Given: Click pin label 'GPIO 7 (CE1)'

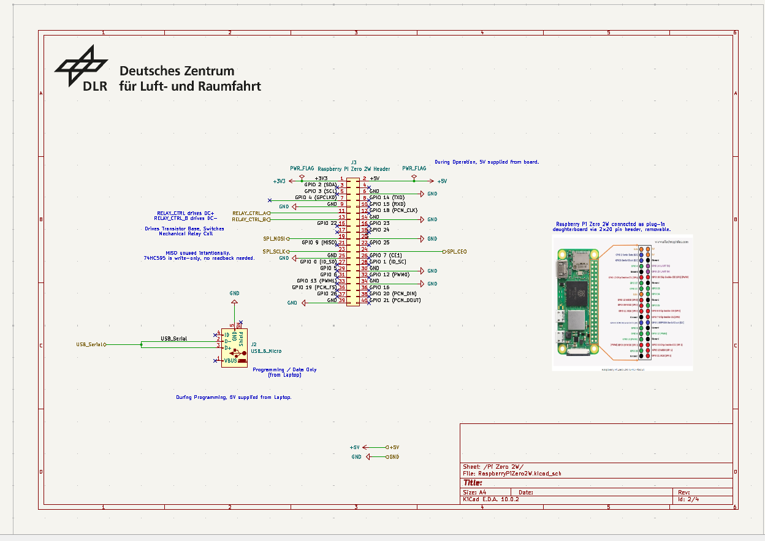Looking at the screenshot, I should (x=386, y=255).
